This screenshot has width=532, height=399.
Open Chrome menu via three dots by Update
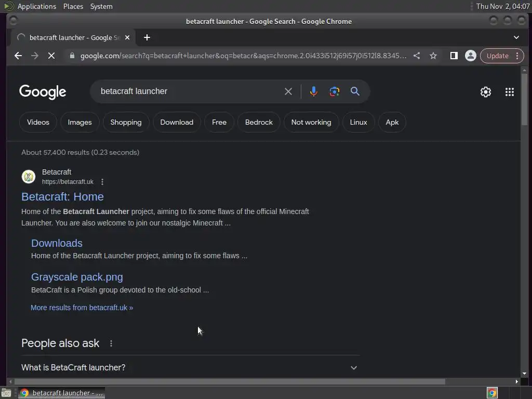[517, 56]
